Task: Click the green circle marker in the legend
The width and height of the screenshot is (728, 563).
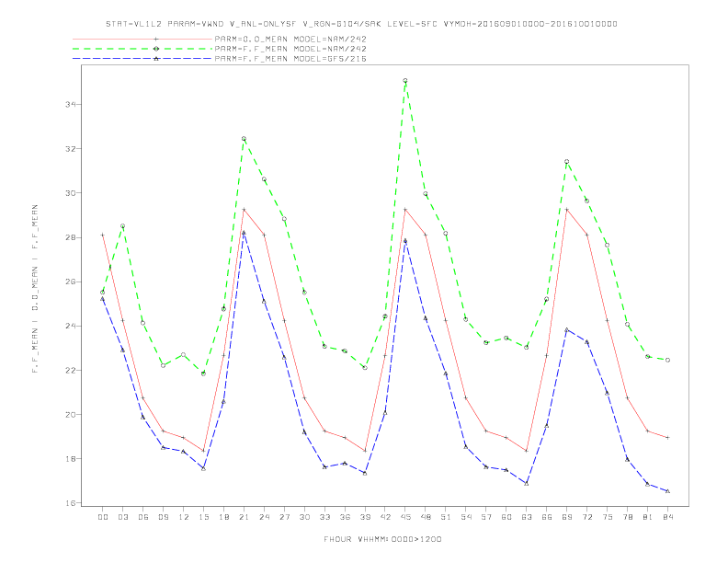Action: click(156, 49)
